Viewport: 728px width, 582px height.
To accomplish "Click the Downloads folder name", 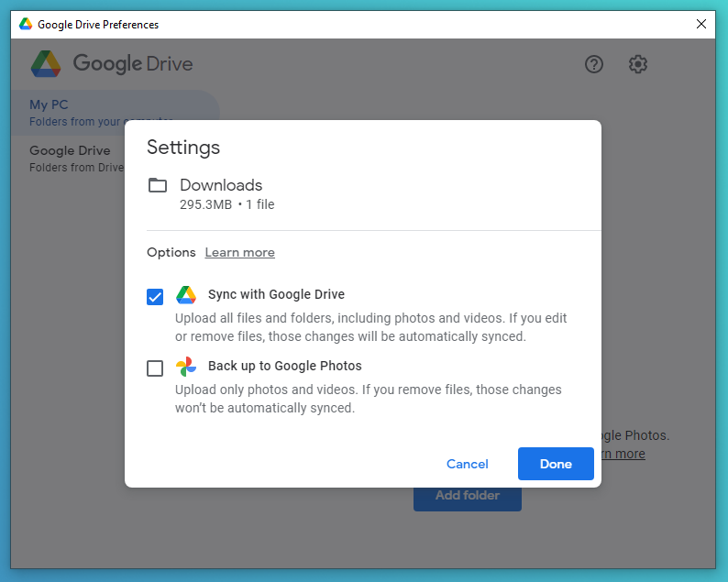I will 221,185.
